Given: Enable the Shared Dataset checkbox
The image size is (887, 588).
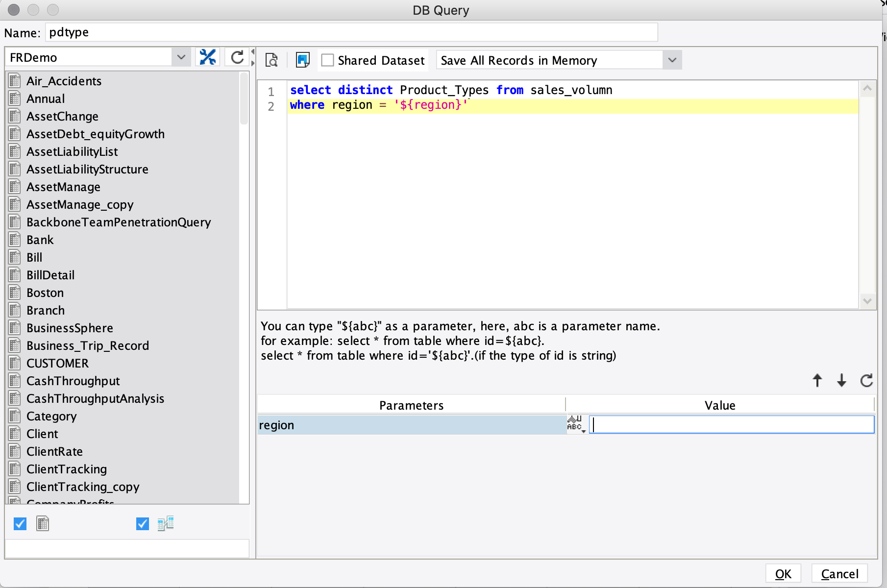Looking at the screenshot, I should click(327, 60).
